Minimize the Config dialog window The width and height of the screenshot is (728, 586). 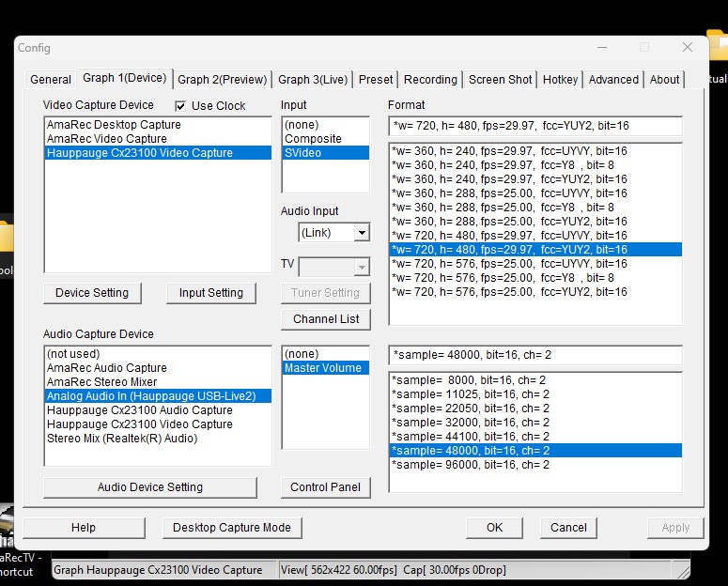(602, 47)
